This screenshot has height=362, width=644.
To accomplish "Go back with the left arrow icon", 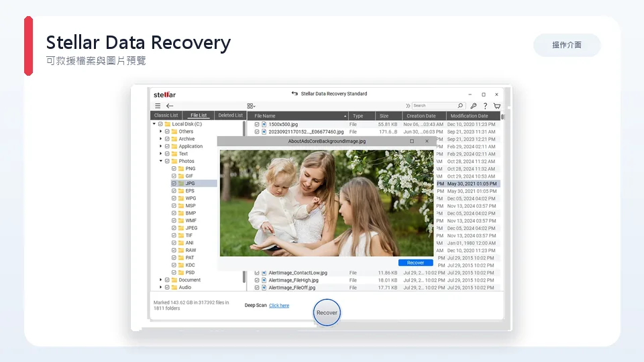I will point(170,106).
